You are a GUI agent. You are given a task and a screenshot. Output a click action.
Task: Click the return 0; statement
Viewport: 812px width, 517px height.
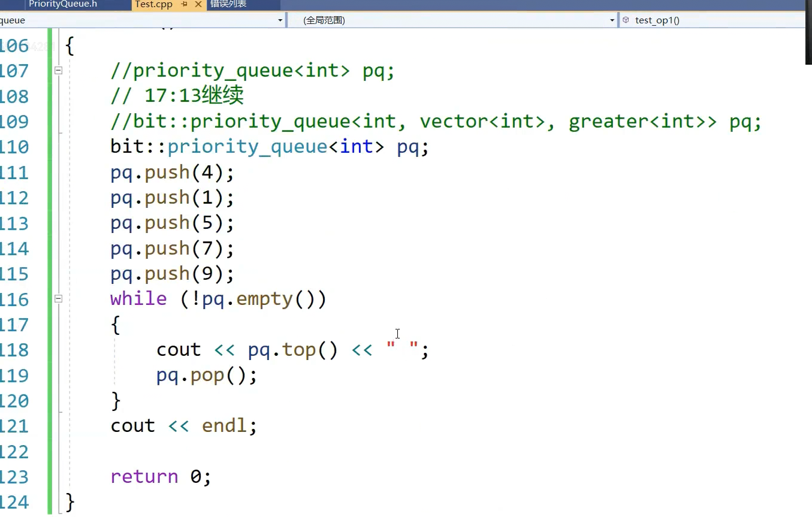point(161,477)
